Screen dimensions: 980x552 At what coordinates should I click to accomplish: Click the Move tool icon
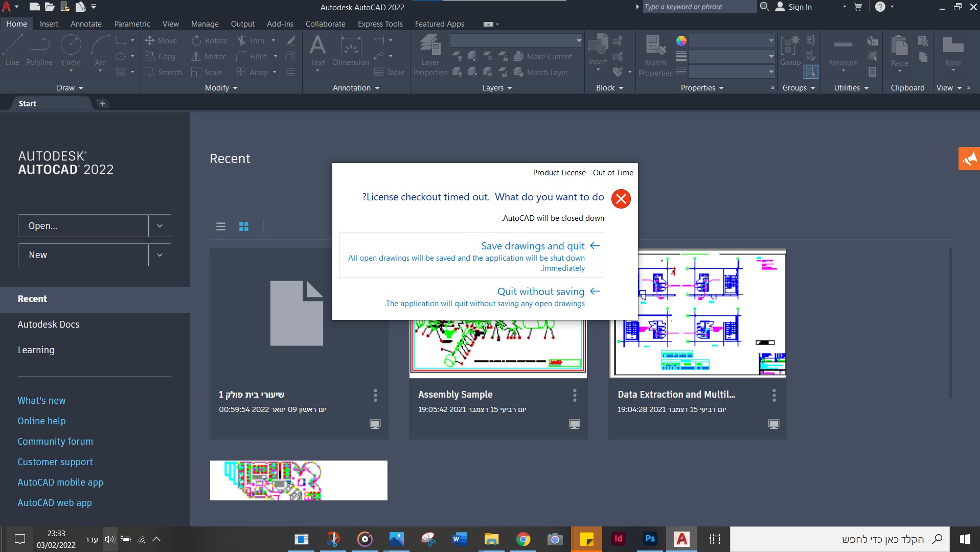150,40
